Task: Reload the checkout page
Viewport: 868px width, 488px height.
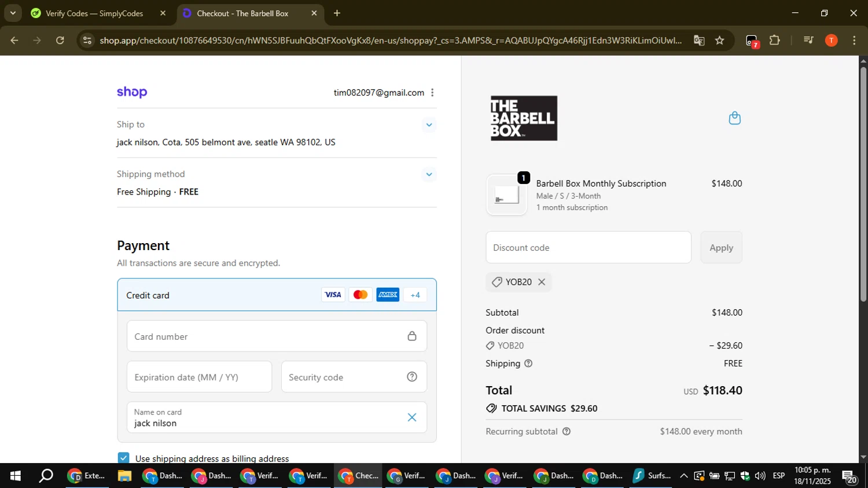Action: click(x=60, y=41)
